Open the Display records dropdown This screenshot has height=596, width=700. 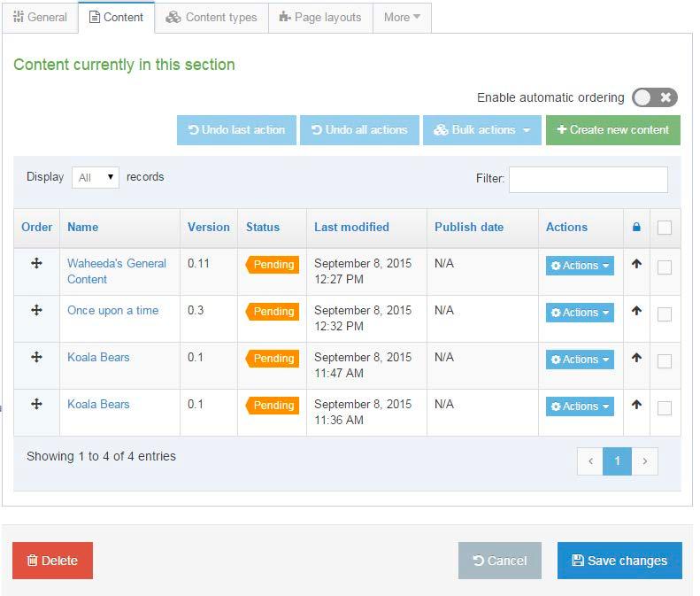[x=96, y=177]
